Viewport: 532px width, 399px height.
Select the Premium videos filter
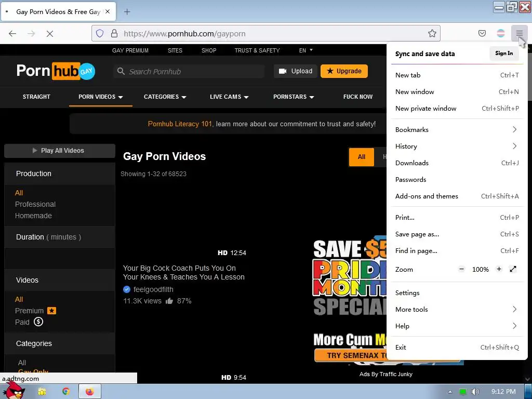click(x=35, y=311)
